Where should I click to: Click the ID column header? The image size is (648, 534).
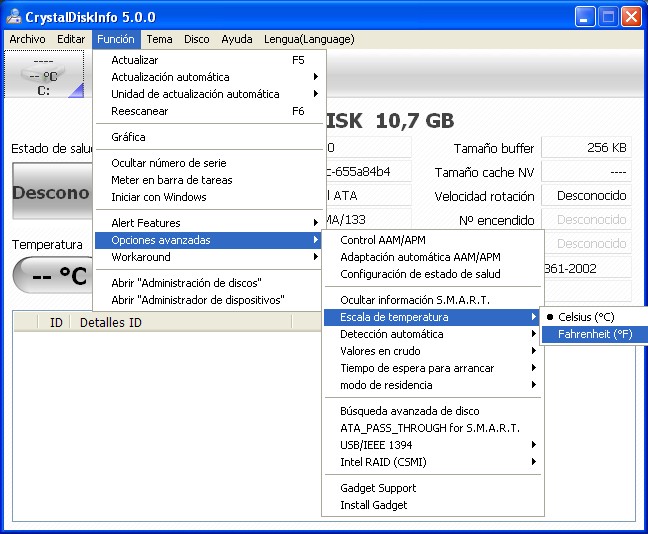click(56, 322)
